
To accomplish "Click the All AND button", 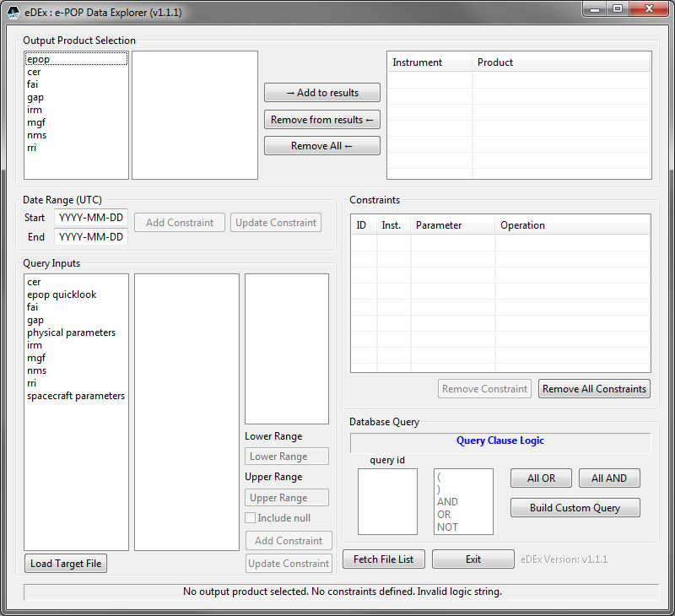I will click(x=609, y=478).
